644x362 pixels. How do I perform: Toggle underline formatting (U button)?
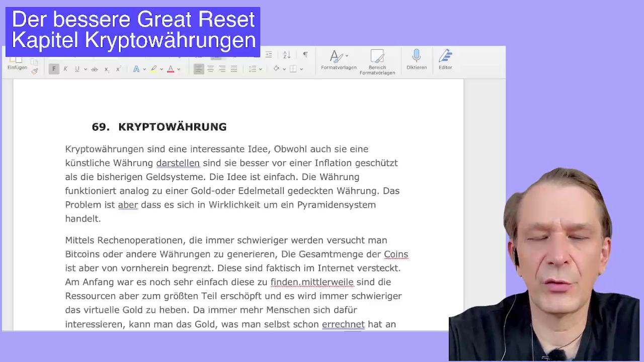point(77,69)
